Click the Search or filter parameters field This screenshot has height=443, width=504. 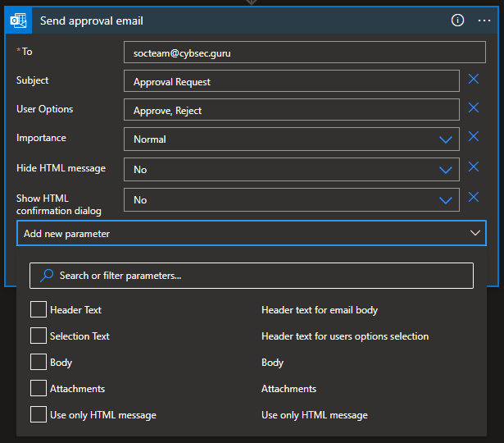click(252, 276)
